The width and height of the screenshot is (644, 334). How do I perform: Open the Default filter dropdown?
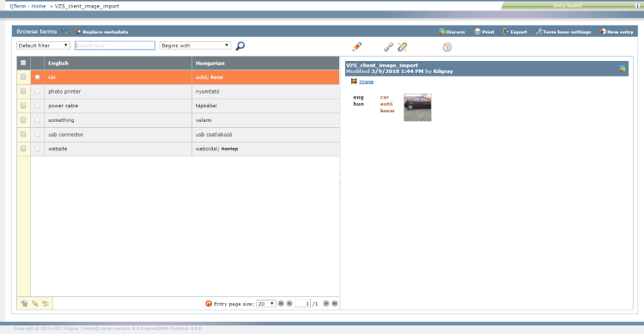[43, 46]
